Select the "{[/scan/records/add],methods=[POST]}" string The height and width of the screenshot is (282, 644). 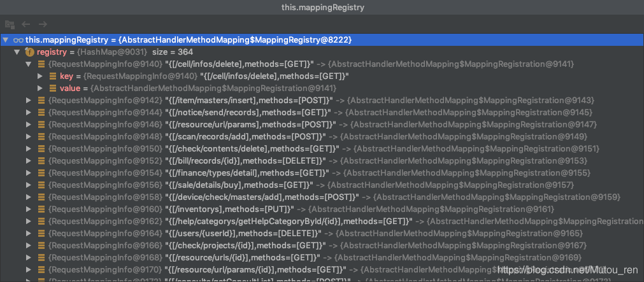[246, 137]
